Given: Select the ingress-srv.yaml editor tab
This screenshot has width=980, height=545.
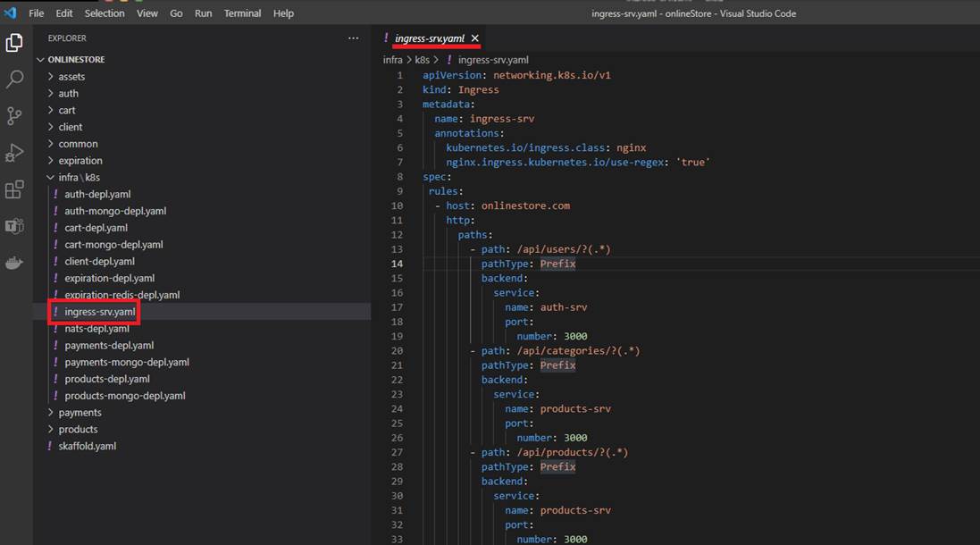Looking at the screenshot, I should [x=429, y=38].
